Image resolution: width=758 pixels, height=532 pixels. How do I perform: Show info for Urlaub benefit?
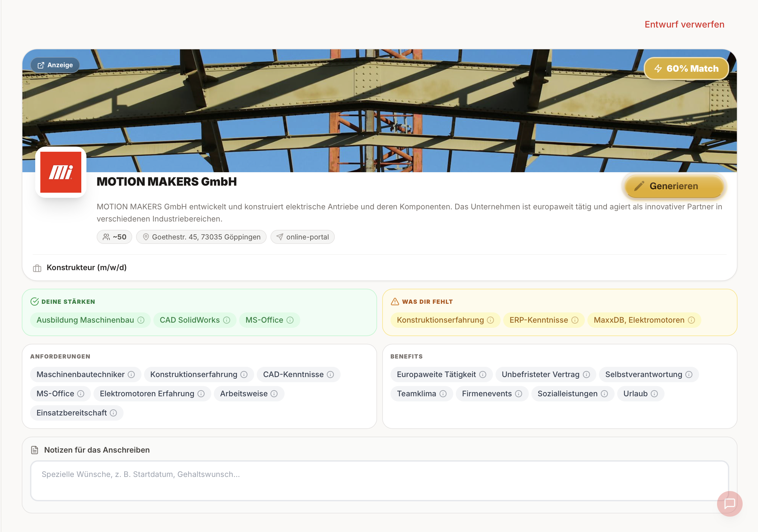coord(654,393)
